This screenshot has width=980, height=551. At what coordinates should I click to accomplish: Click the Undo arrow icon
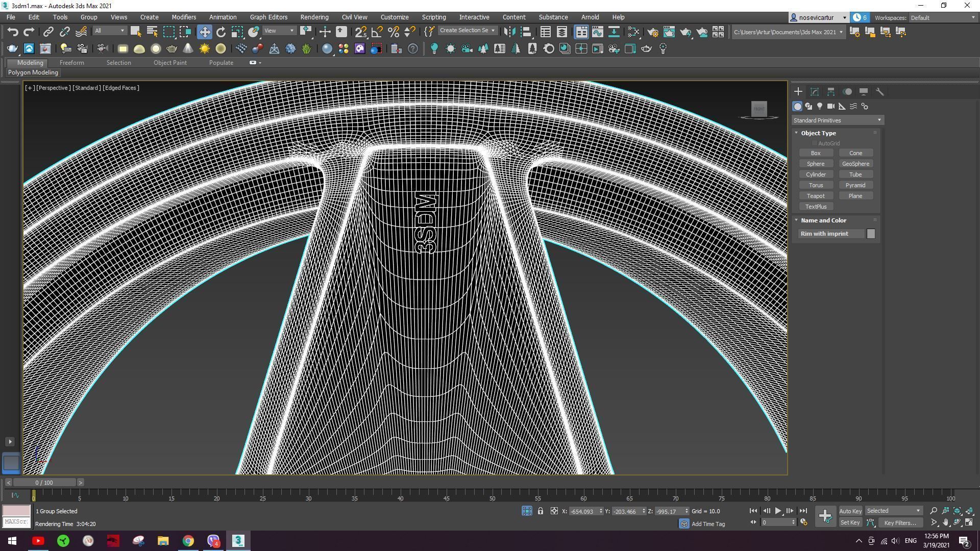13,32
